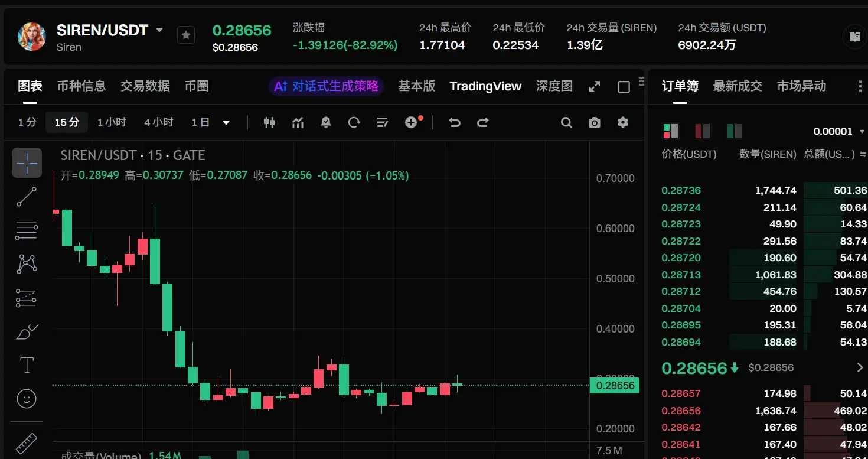Screen dimensions: 868x459
Task: Open the 交易数据 tab
Action: tap(145, 86)
